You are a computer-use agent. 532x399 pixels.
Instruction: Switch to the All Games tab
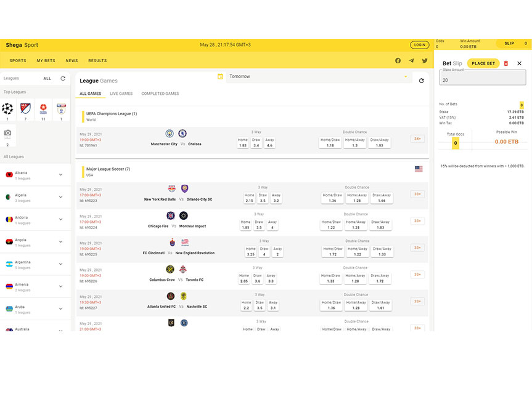coord(90,94)
